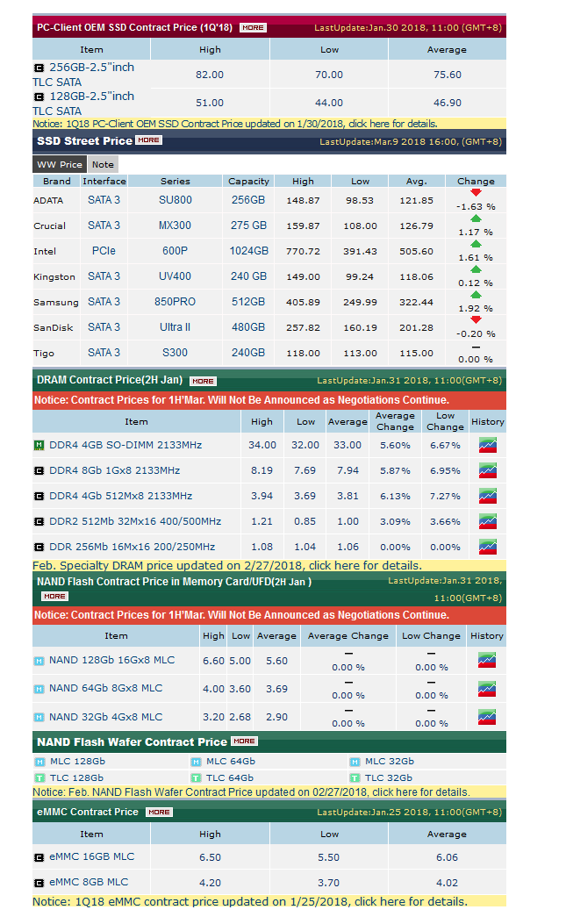The width and height of the screenshot is (566, 924).
Task: Click the 850PRO series link for Samsung
Action: click(x=176, y=301)
